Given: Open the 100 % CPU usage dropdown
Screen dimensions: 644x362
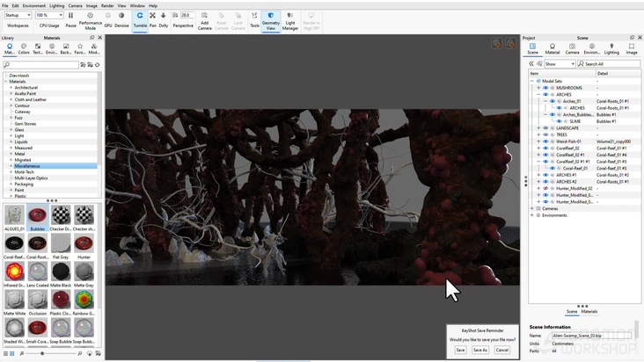Looking at the screenshot, I should (49, 15).
